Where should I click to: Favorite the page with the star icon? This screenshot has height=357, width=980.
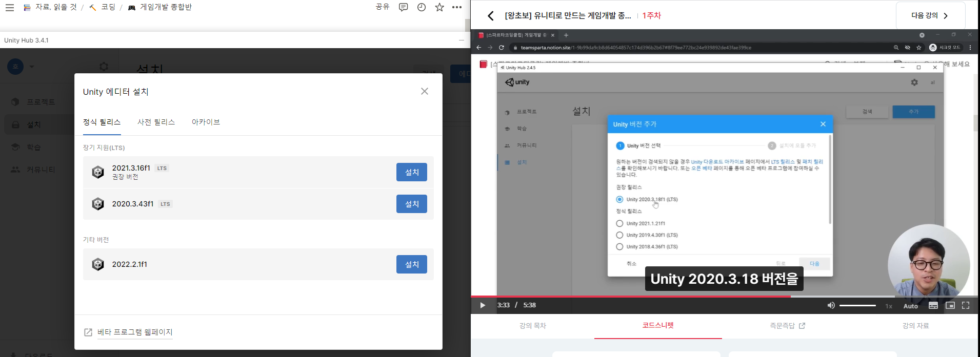point(439,7)
